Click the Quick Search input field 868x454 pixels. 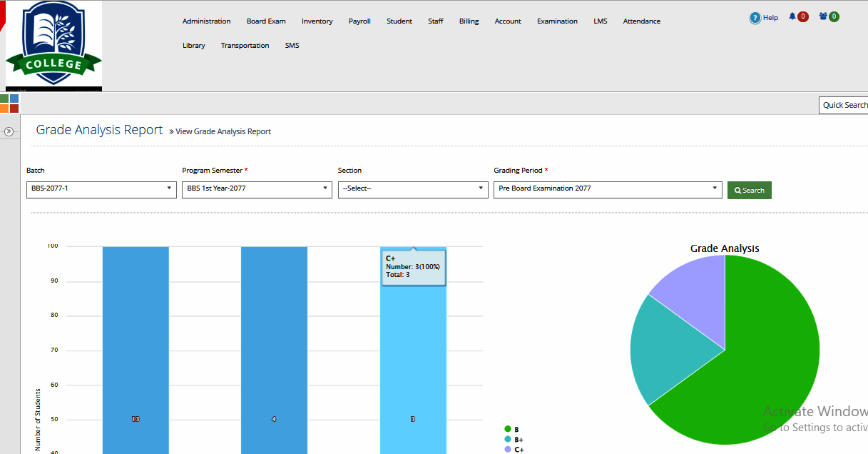click(844, 105)
